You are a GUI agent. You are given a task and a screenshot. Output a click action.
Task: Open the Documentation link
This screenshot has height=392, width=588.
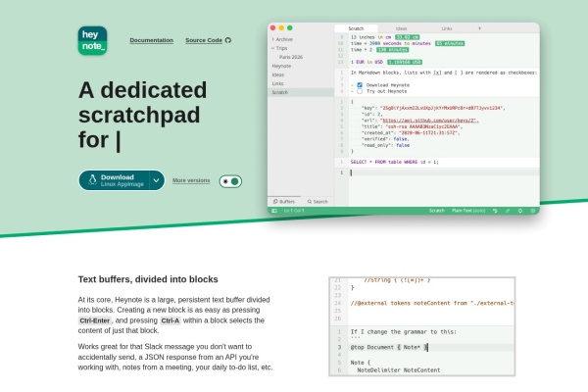click(152, 40)
